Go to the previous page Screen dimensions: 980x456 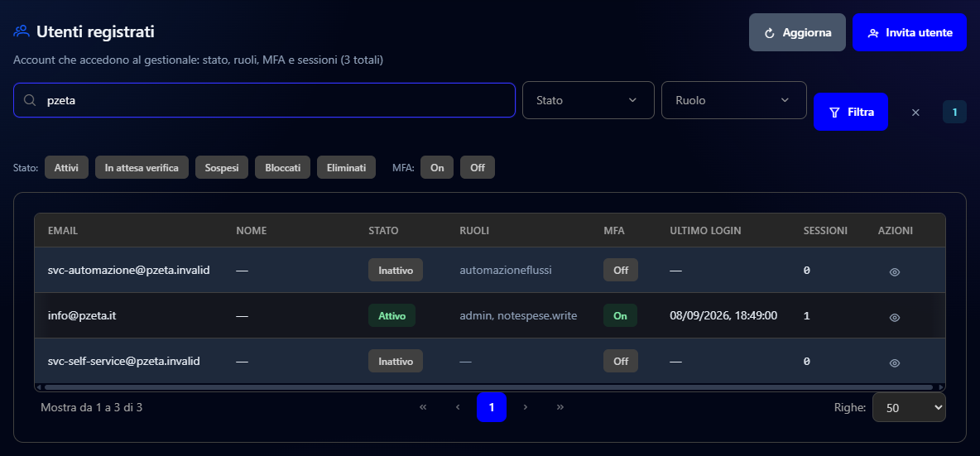click(458, 407)
